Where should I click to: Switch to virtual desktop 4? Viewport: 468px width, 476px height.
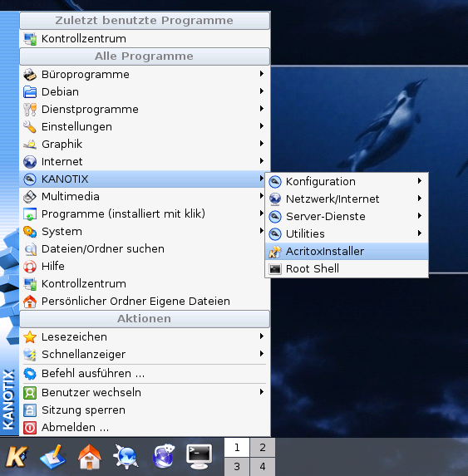[263, 467]
